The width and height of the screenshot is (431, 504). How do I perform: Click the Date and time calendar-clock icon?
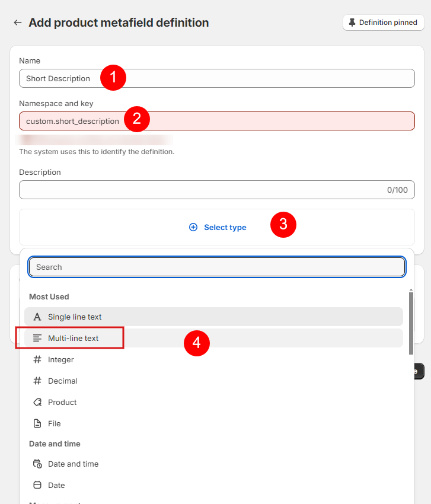[x=37, y=464]
